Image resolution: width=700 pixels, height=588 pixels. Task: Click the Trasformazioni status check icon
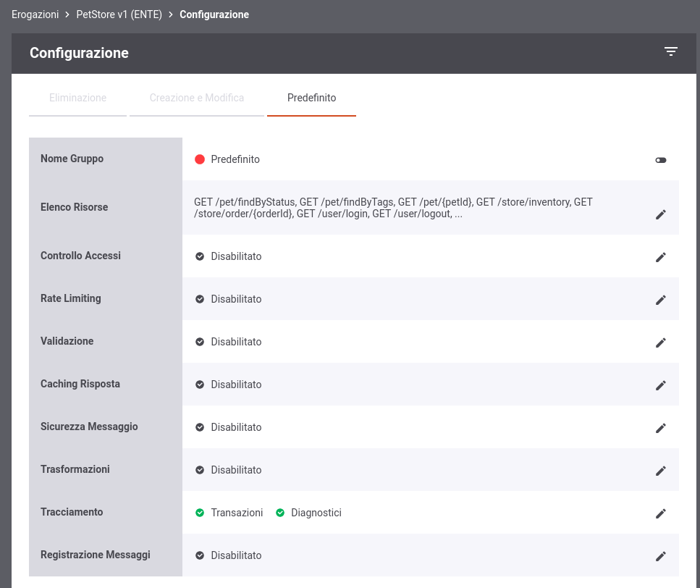[200, 470]
